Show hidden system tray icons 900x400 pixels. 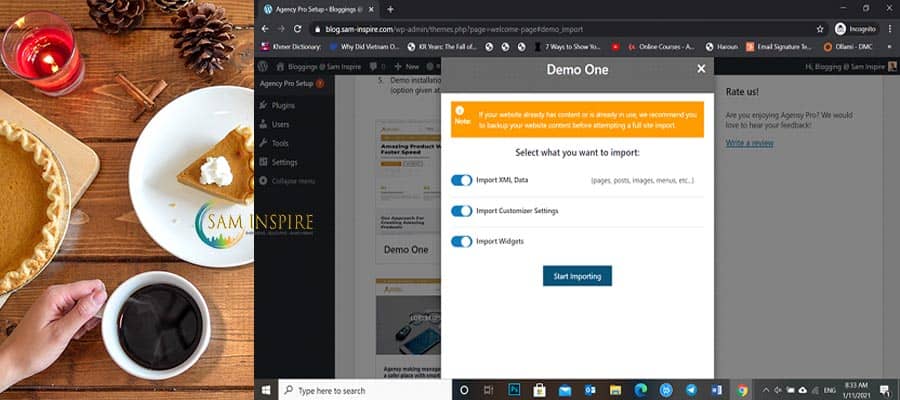tap(765, 390)
